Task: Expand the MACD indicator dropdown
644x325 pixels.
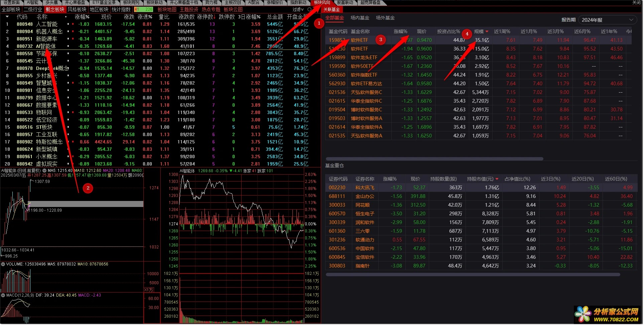Action: click(3, 295)
